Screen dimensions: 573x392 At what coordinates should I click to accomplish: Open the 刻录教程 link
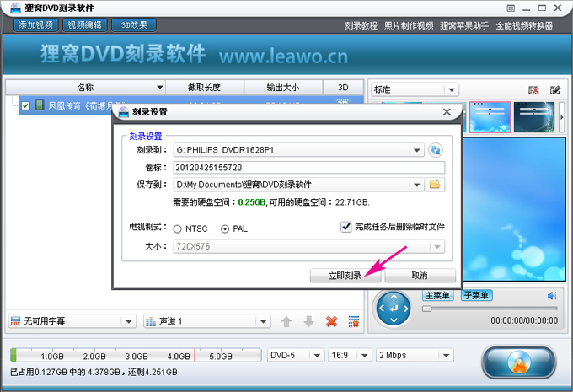point(361,25)
